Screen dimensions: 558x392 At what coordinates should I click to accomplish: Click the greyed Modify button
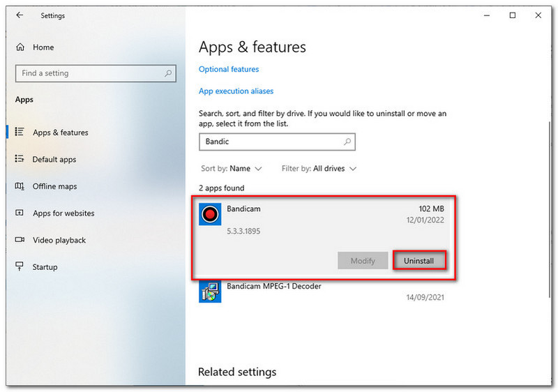click(363, 261)
